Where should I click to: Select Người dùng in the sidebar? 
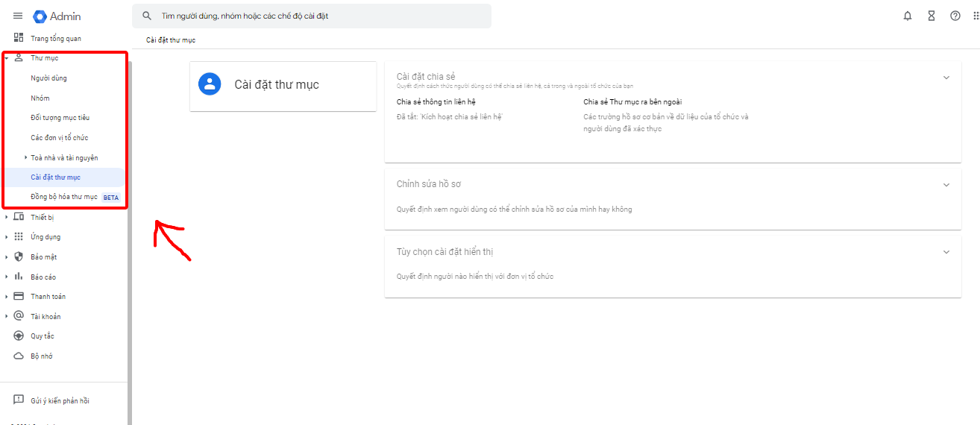click(x=48, y=78)
